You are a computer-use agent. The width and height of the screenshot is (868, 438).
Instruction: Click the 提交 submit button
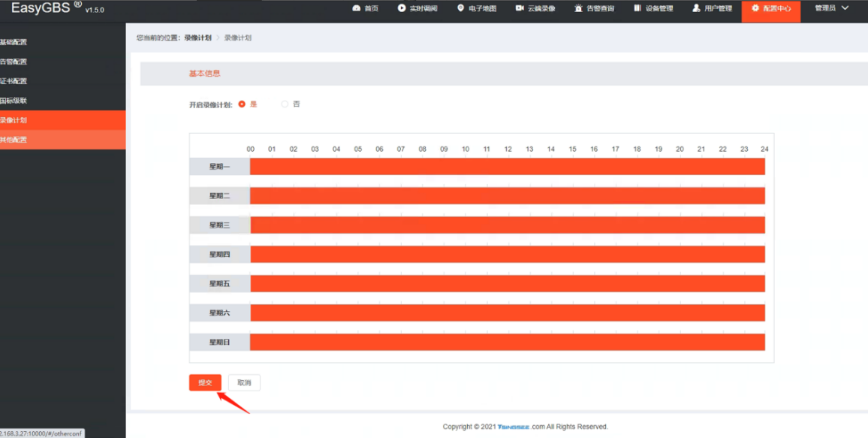pos(206,382)
